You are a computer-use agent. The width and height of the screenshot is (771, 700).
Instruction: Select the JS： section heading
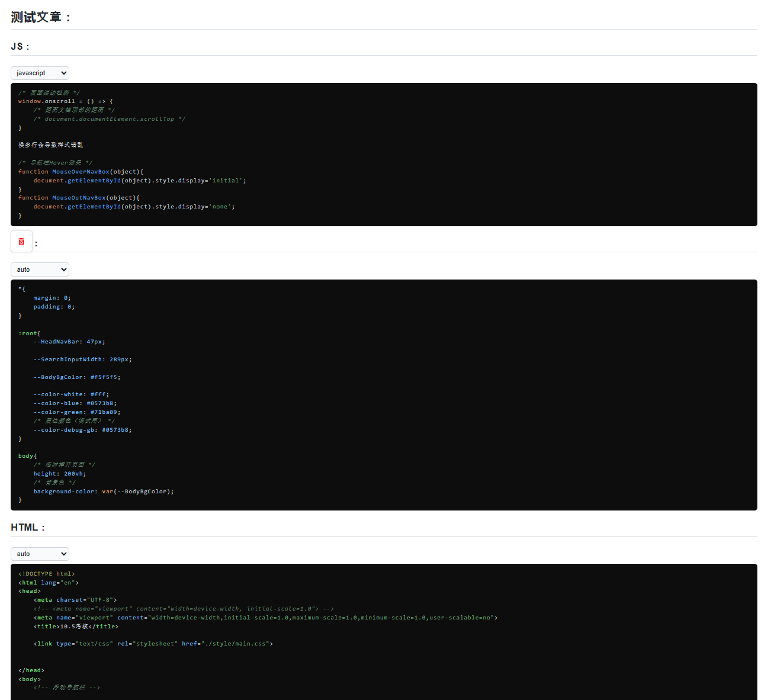20,46
